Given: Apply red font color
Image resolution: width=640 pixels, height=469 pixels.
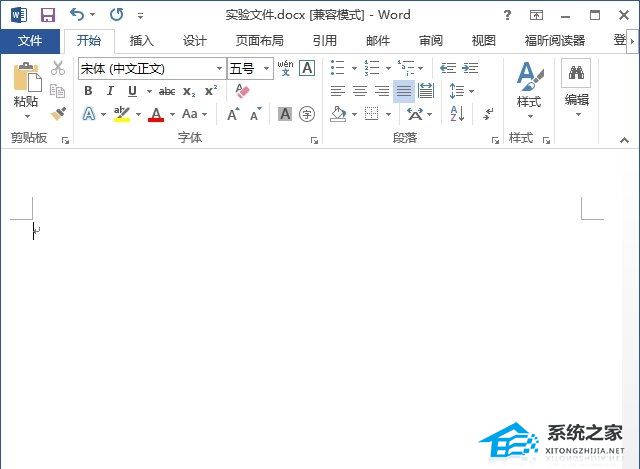Looking at the screenshot, I should (156, 114).
